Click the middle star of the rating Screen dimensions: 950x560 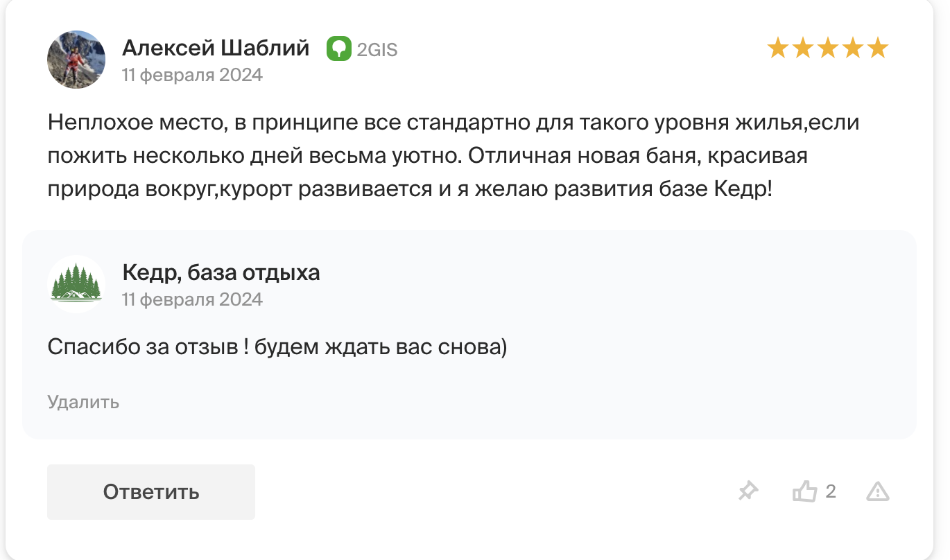point(828,49)
